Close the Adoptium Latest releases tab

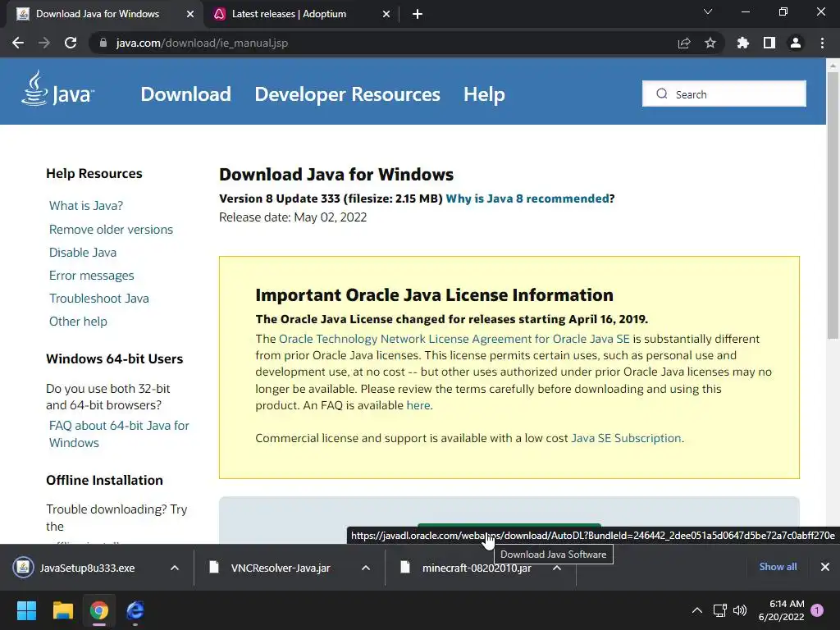386,14
